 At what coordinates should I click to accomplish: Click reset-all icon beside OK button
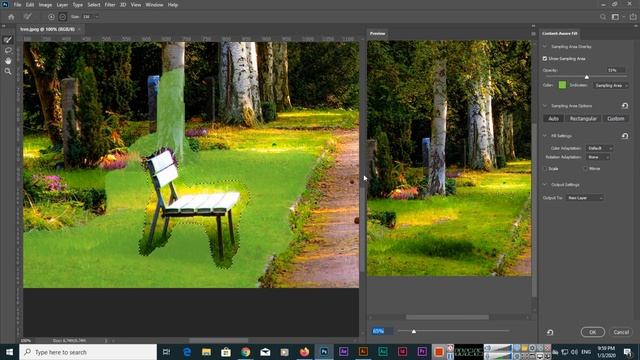coord(550,332)
